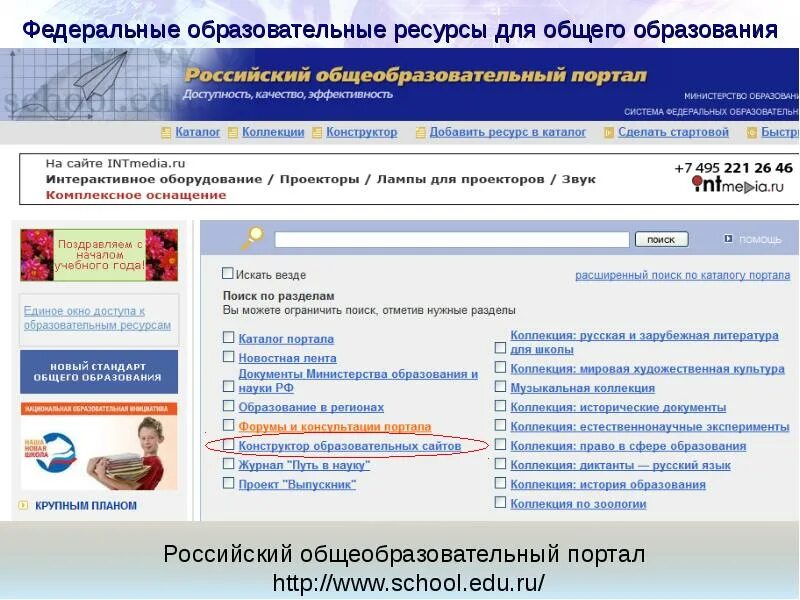Open Проект "Выпускник" link
The image size is (800, 600).
297,484
